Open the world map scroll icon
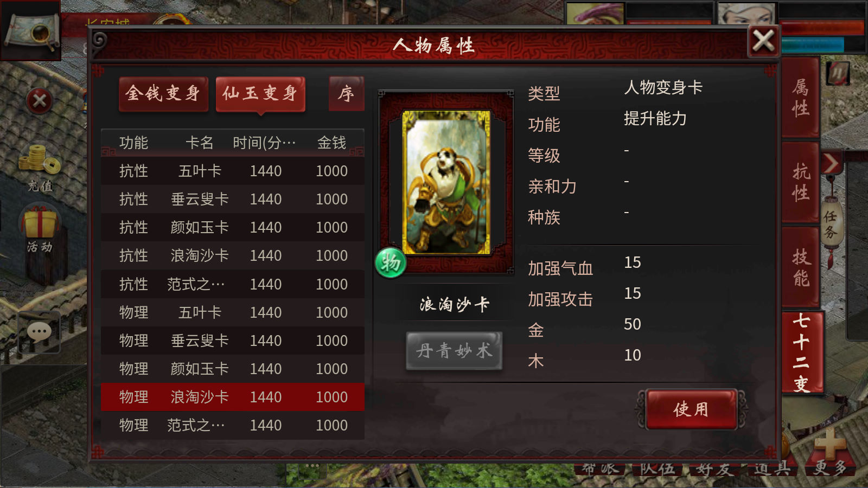The width and height of the screenshot is (868, 488). point(31,30)
